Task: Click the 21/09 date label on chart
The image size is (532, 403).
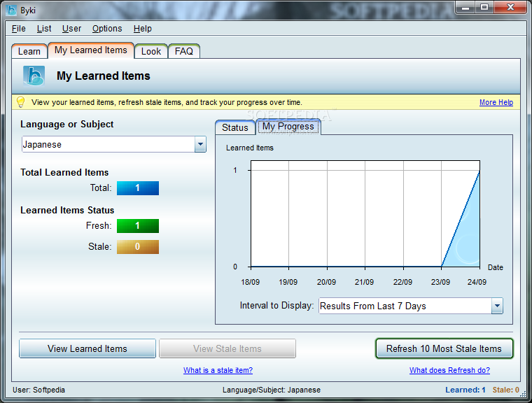Action: pyautogui.click(x=364, y=282)
